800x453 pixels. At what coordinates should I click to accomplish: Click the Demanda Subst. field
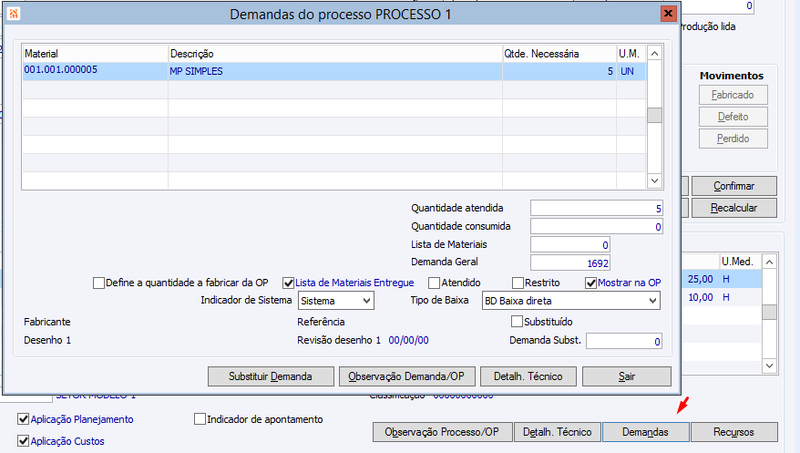[624, 341]
